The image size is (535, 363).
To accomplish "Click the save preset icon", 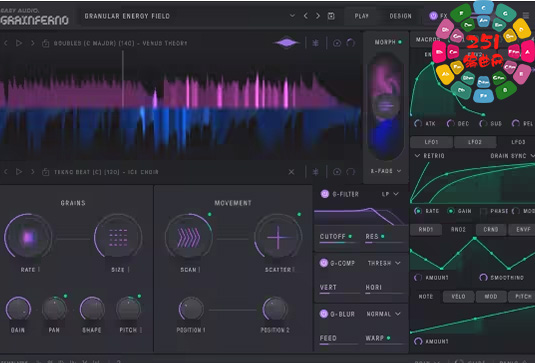I will (x=331, y=16).
